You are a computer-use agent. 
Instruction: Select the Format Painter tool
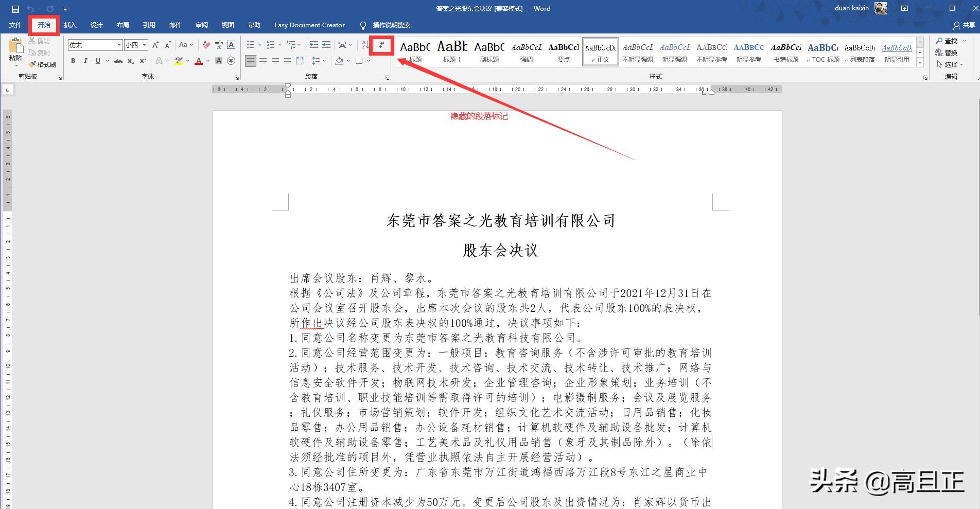44,64
